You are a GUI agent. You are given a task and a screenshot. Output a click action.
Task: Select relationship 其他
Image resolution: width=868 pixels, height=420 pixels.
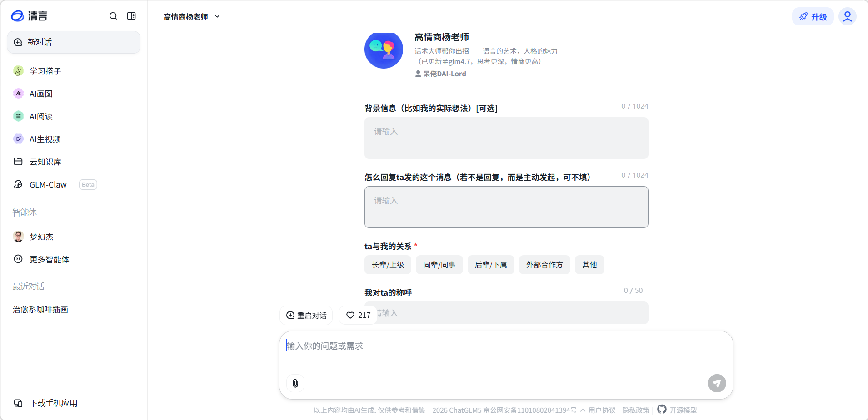coord(589,265)
